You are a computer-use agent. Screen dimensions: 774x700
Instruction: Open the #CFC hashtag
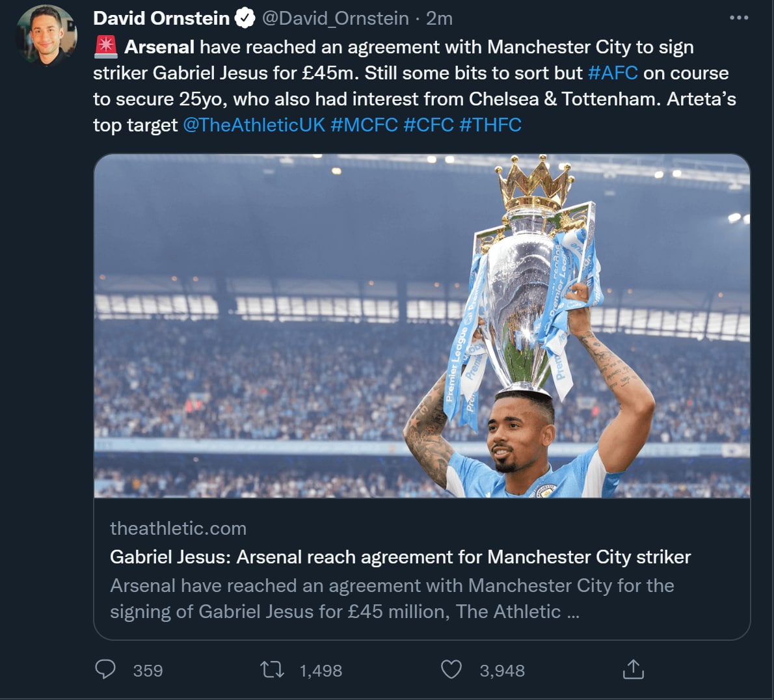[429, 125]
